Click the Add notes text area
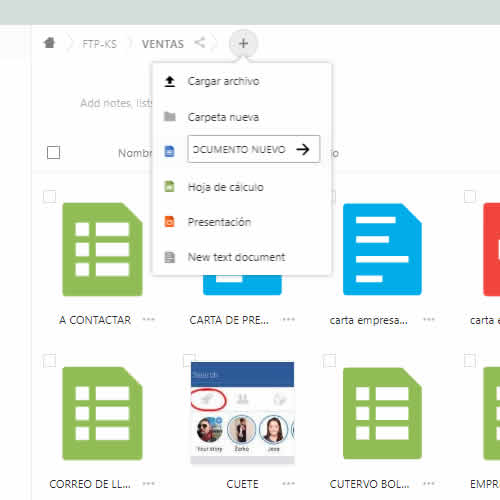500x500 pixels. coord(116,103)
